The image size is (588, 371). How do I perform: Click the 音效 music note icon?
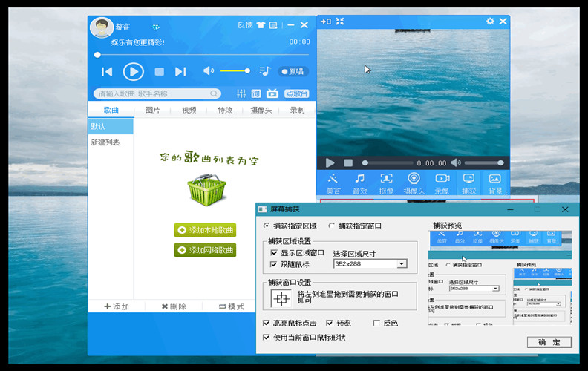tap(359, 182)
